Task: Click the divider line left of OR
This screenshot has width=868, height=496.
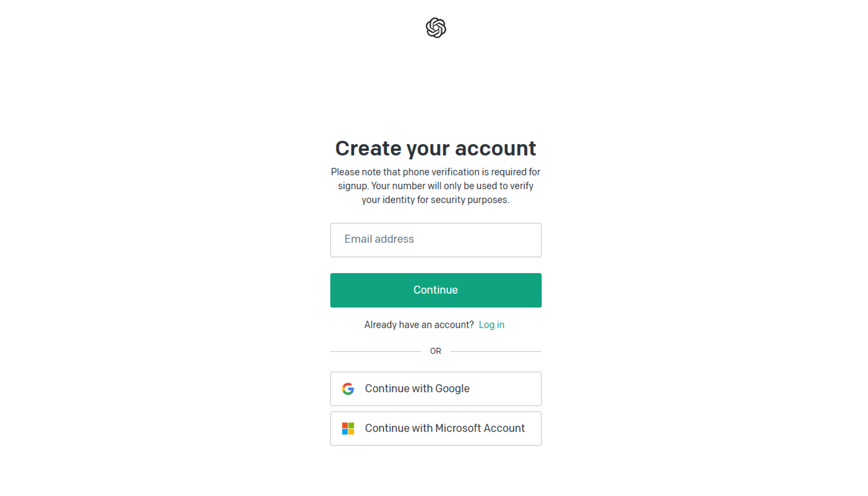Action: [x=375, y=351]
